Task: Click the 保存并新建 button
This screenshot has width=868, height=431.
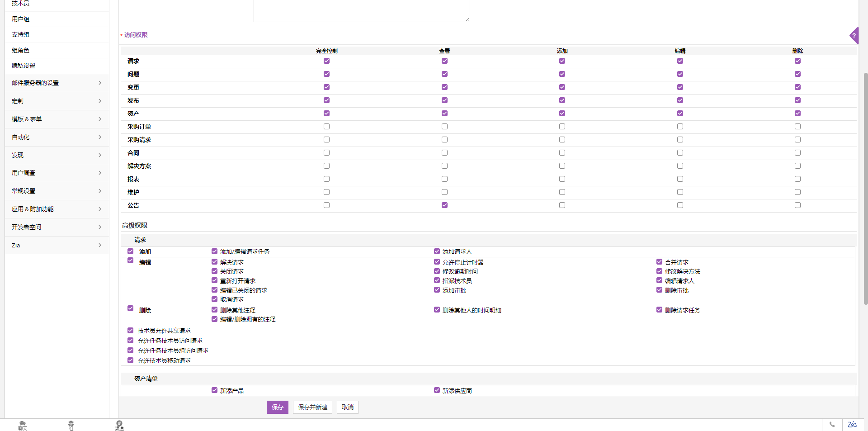Action: (x=312, y=407)
